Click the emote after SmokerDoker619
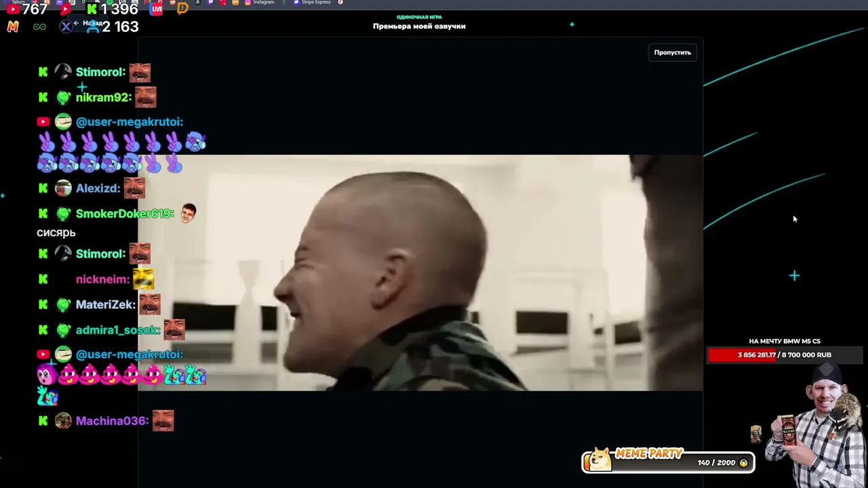The width and height of the screenshot is (868, 488). (188, 213)
